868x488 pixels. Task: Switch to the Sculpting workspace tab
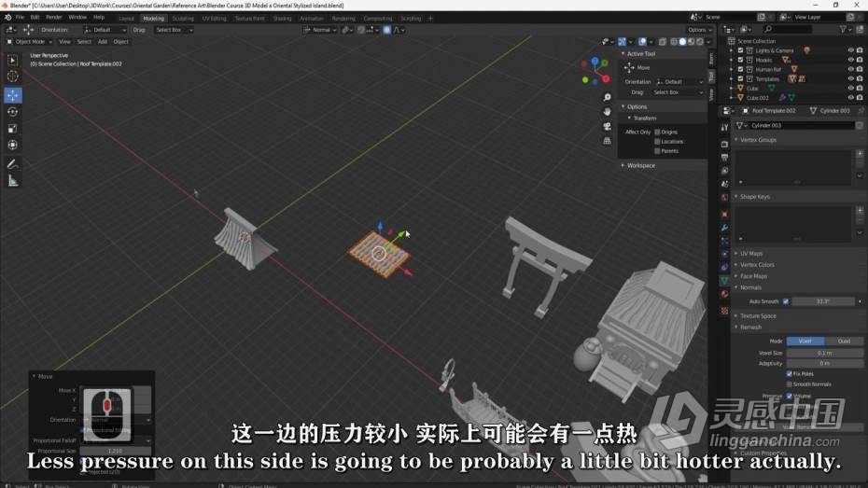click(x=183, y=19)
